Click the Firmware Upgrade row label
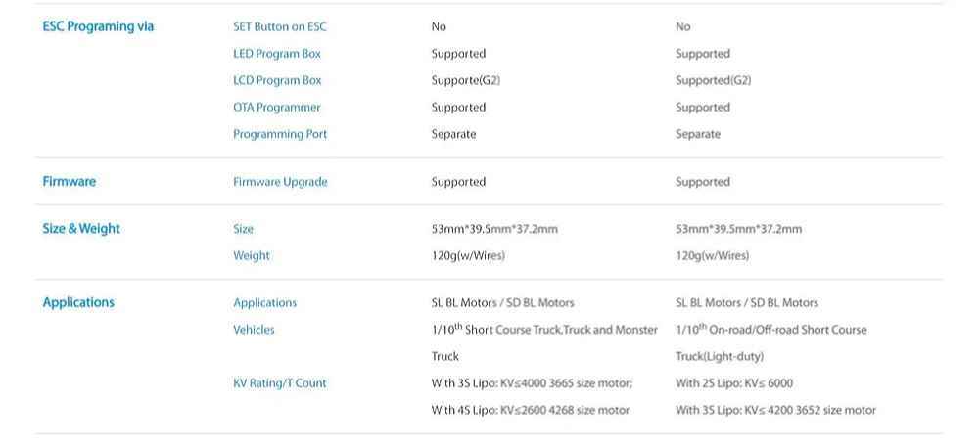The image size is (980, 447). (x=280, y=182)
